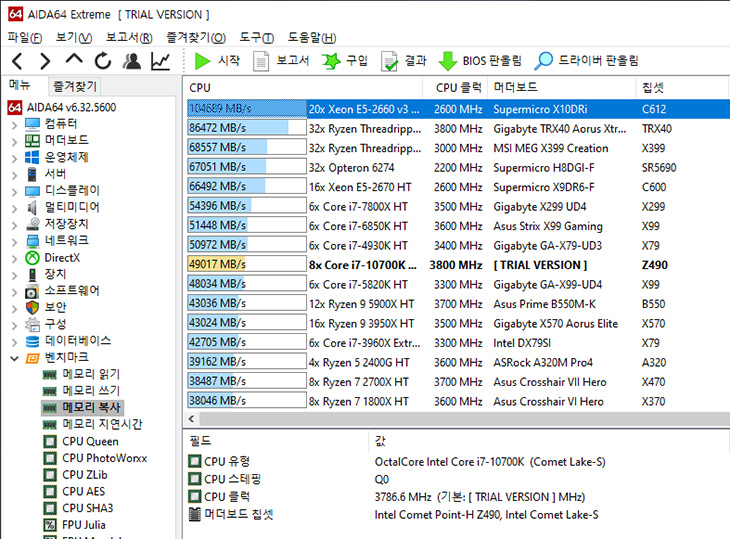
Task: Switch to the 메뉴 sidebar tab
Action: click(20, 85)
